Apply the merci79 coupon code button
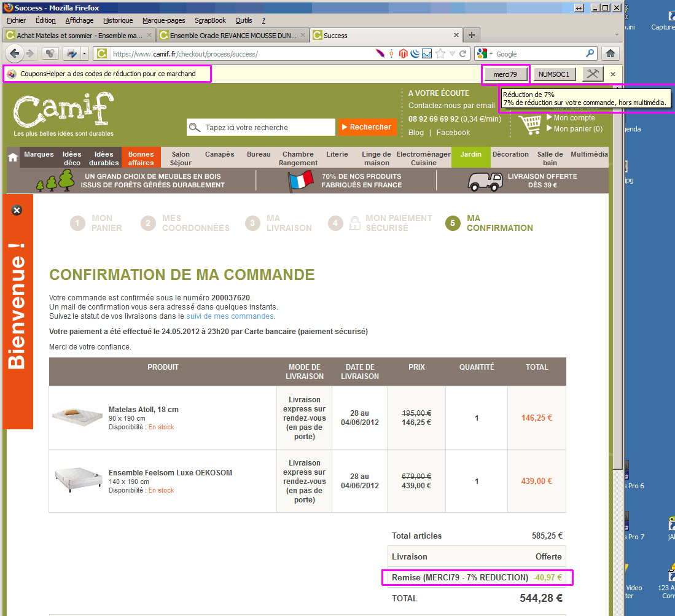 coord(505,74)
